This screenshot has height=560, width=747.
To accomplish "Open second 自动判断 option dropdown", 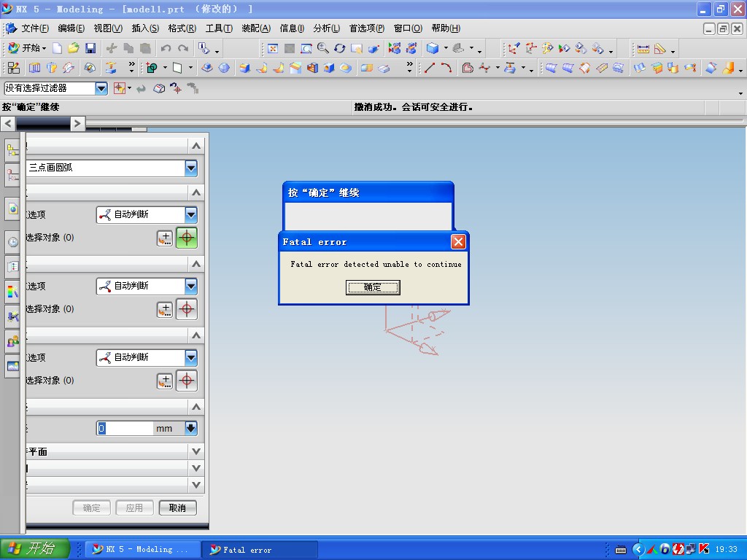I will coord(190,286).
